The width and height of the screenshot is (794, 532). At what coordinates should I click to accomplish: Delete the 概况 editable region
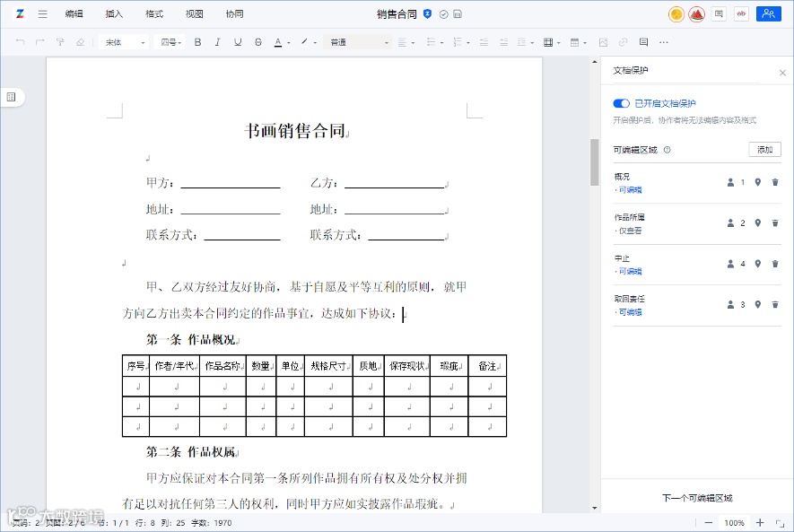tap(775, 182)
